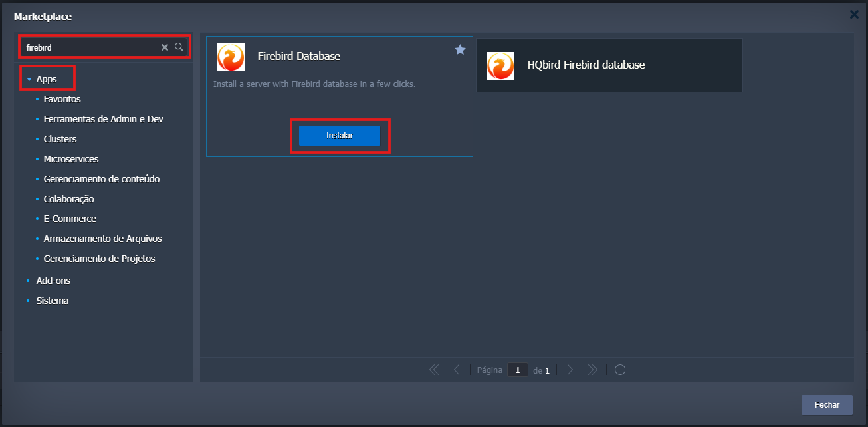Image resolution: width=868 pixels, height=427 pixels.
Task: Click the magnifier search icon
Action: 179,47
